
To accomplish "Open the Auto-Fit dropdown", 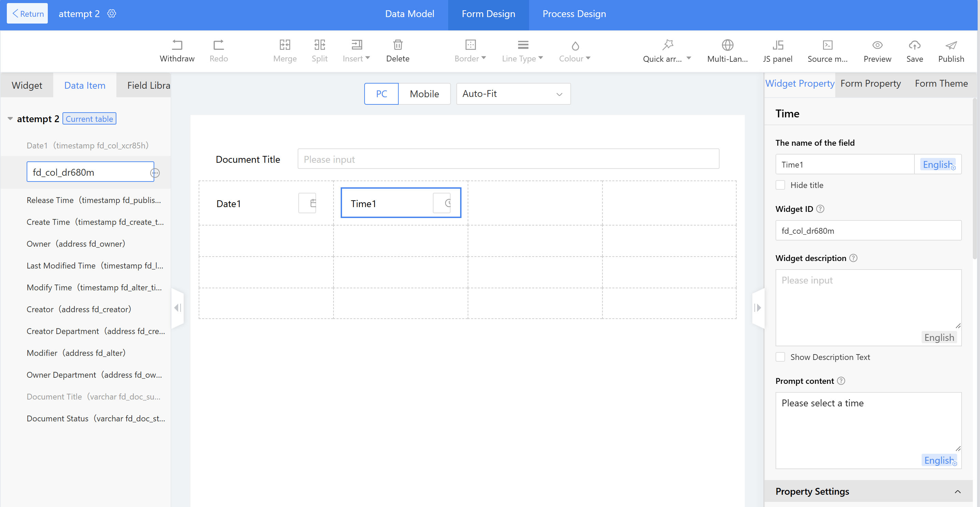I will pyautogui.click(x=513, y=94).
